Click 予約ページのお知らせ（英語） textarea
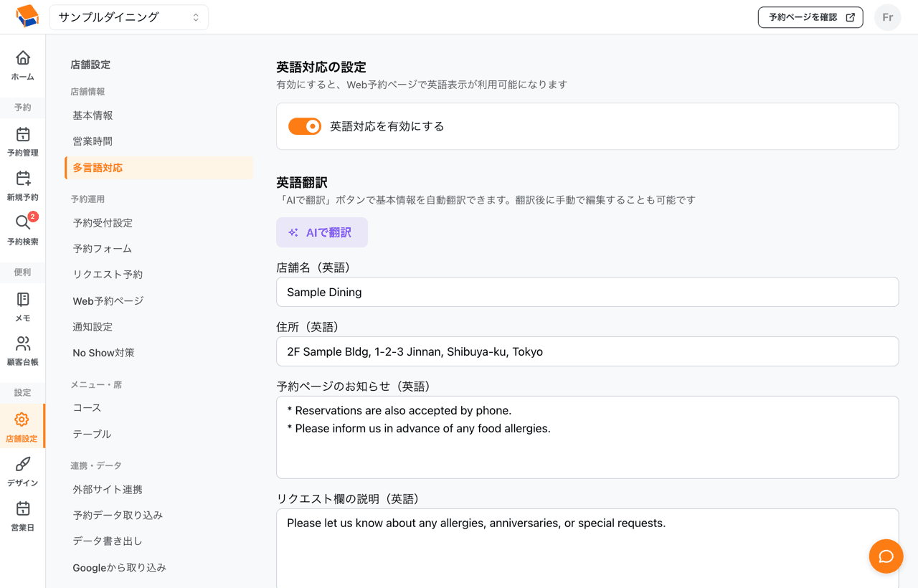Viewport: 918px width, 588px height. tap(587, 437)
